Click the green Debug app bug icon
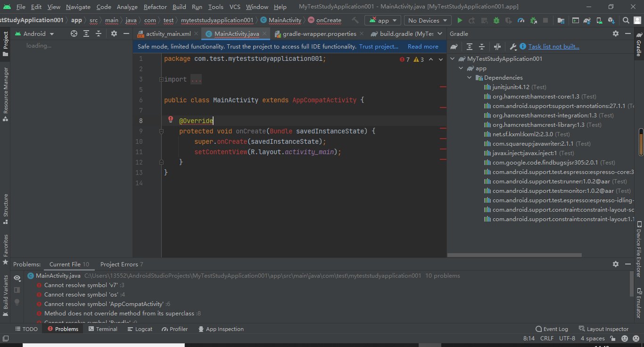 click(496, 20)
